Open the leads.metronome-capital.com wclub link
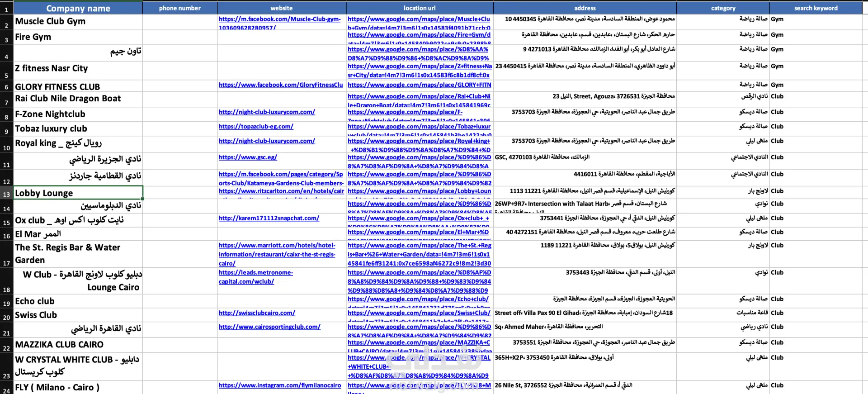 256,277
